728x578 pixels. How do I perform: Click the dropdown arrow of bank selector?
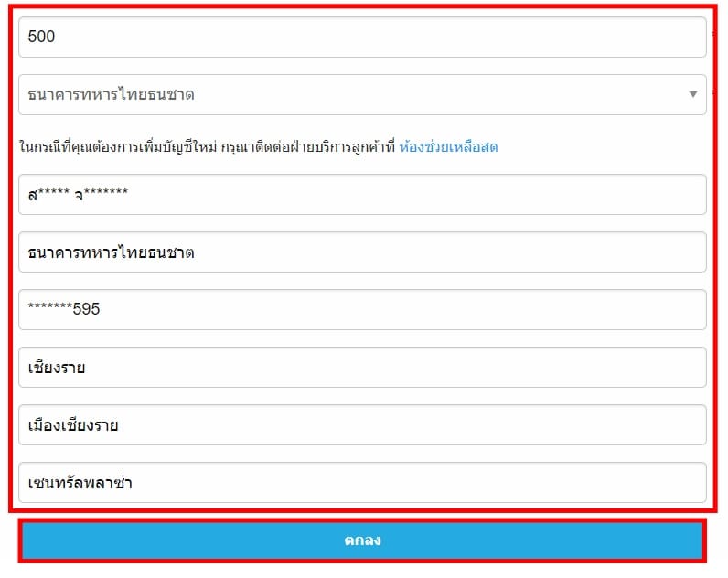tap(692, 94)
